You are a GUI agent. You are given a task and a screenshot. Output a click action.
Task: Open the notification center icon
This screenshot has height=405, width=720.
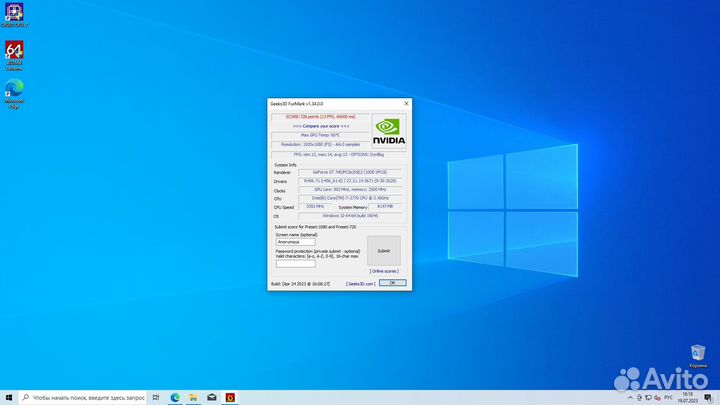708,398
